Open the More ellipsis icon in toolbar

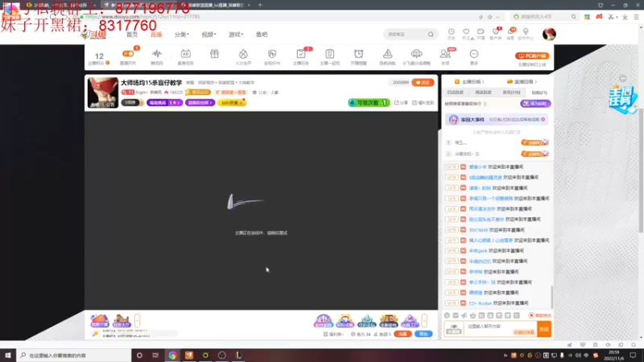pyautogui.click(x=474, y=54)
